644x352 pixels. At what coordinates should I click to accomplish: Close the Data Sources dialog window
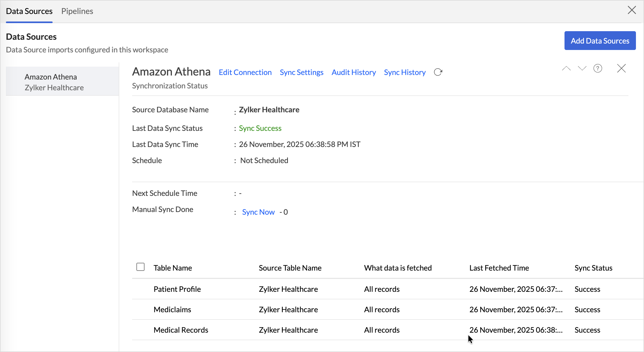click(x=632, y=10)
